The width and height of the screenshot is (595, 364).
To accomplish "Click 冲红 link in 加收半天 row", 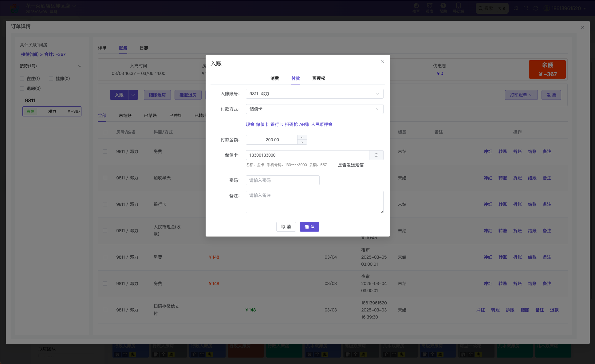I will pyautogui.click(x=488, y=178).
